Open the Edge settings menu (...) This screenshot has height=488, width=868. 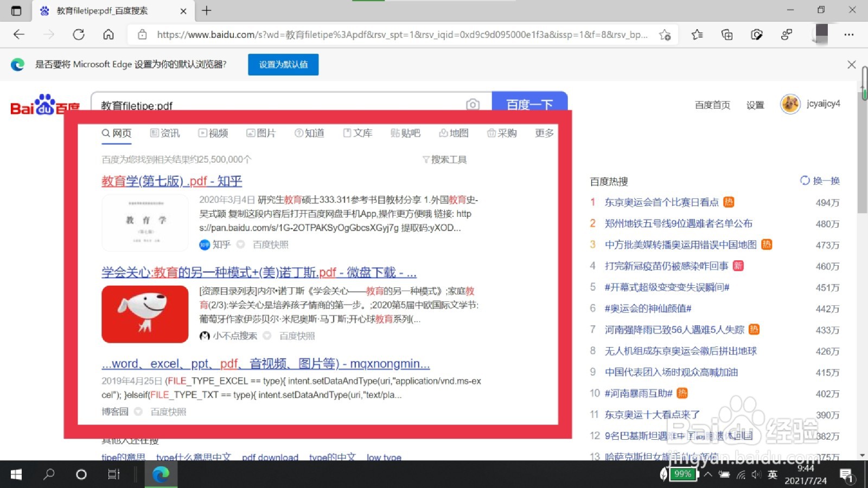point(850,34)
